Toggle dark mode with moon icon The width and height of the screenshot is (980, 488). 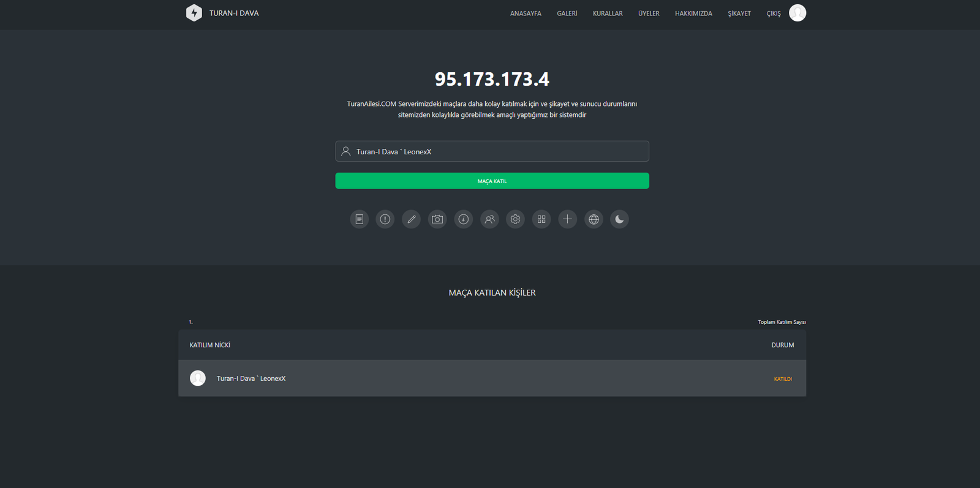[x=620, y=219]
